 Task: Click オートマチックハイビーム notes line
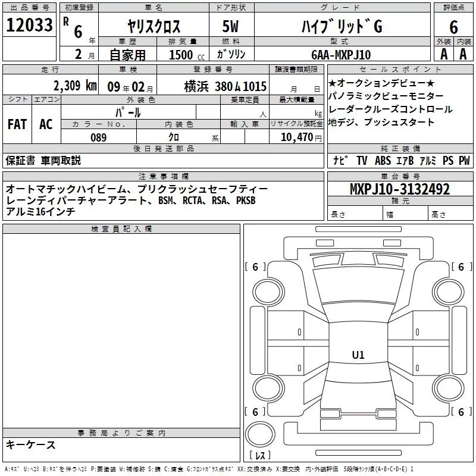pyautogui.click(x=137, y=189)
